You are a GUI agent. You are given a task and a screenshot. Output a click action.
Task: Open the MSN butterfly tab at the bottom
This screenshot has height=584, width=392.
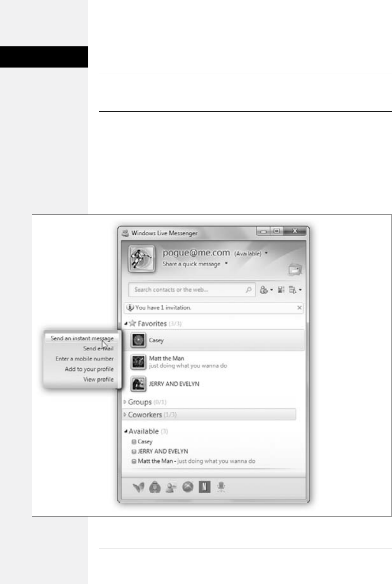(139, 487)
